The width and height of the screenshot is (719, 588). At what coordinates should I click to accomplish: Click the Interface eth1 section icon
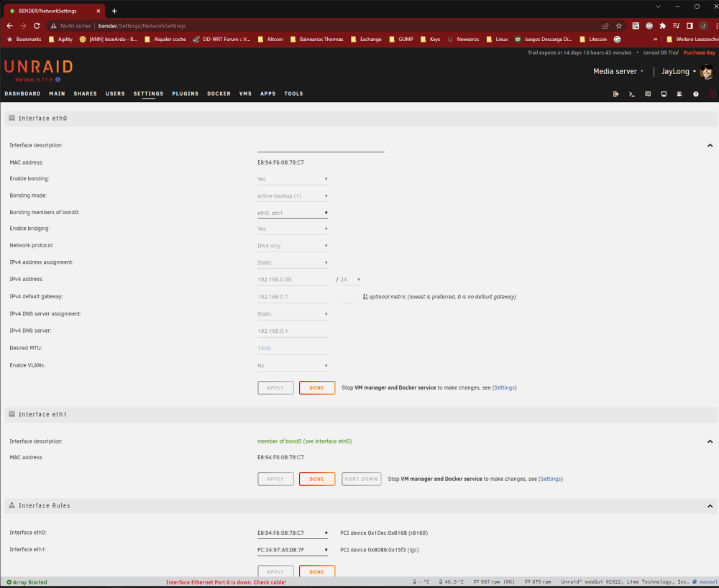tap(12, 414)
